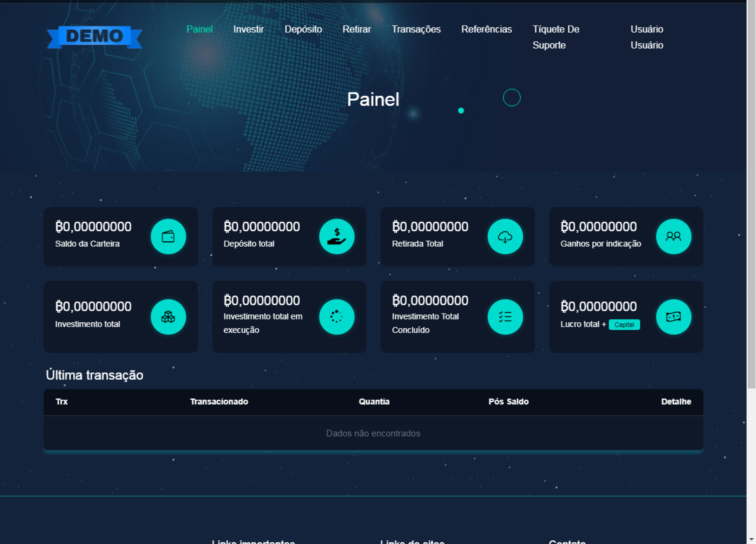Open the Referências navigation link
This screenshot has width=756, height=544.
click(x=486, y=29)
